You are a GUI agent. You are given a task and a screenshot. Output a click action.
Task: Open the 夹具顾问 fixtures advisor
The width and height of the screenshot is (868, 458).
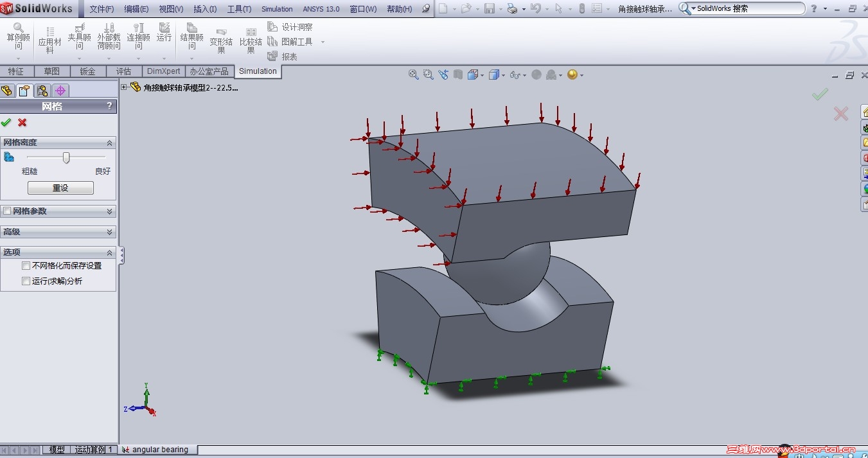80,37
